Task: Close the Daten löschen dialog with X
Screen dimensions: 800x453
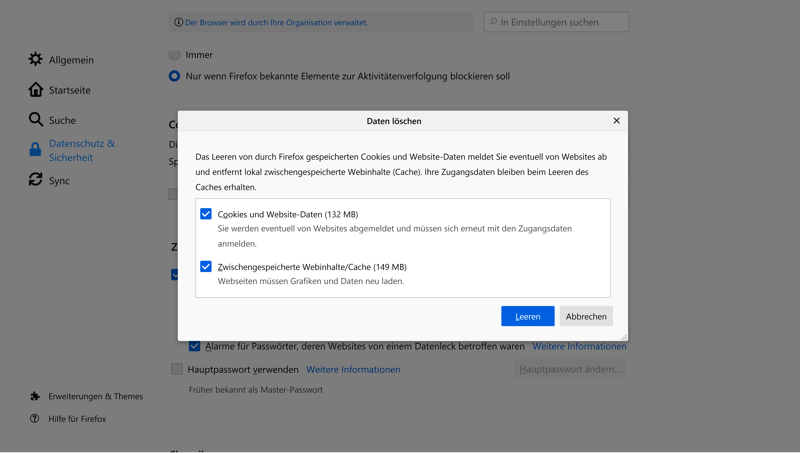Action: pyautogui.click(x=616, y=121)
